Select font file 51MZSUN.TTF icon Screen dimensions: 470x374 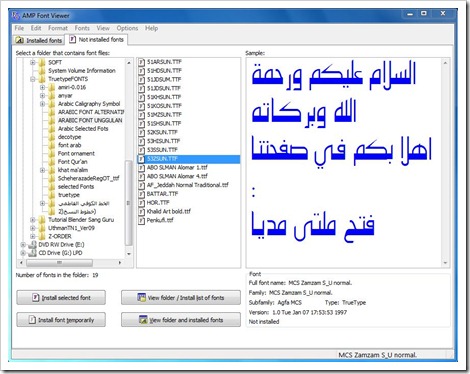point(142,115)
